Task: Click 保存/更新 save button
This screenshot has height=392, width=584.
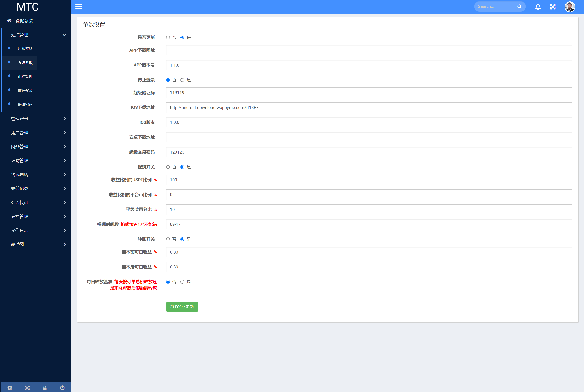Action: [x=182, y=306]
